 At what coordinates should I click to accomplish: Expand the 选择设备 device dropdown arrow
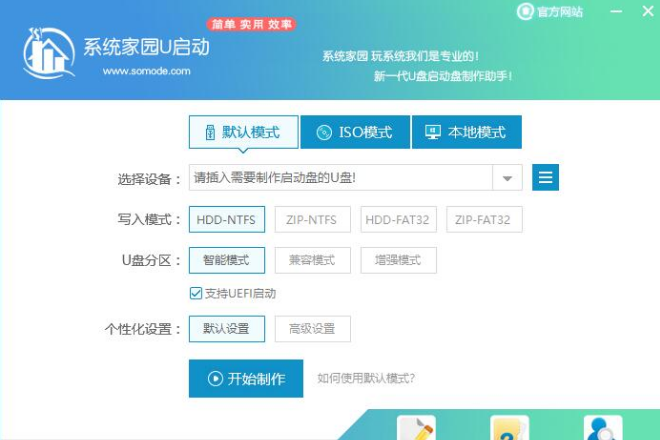(507, 178)
